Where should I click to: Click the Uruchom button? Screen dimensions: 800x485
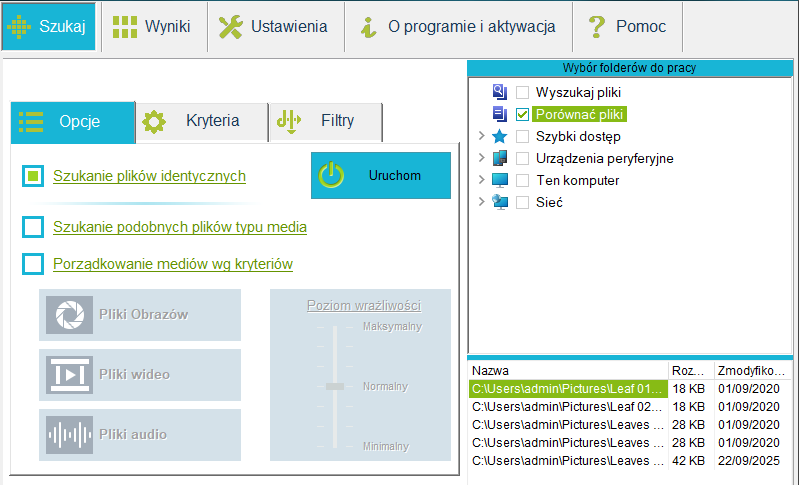tap(381, 175)
